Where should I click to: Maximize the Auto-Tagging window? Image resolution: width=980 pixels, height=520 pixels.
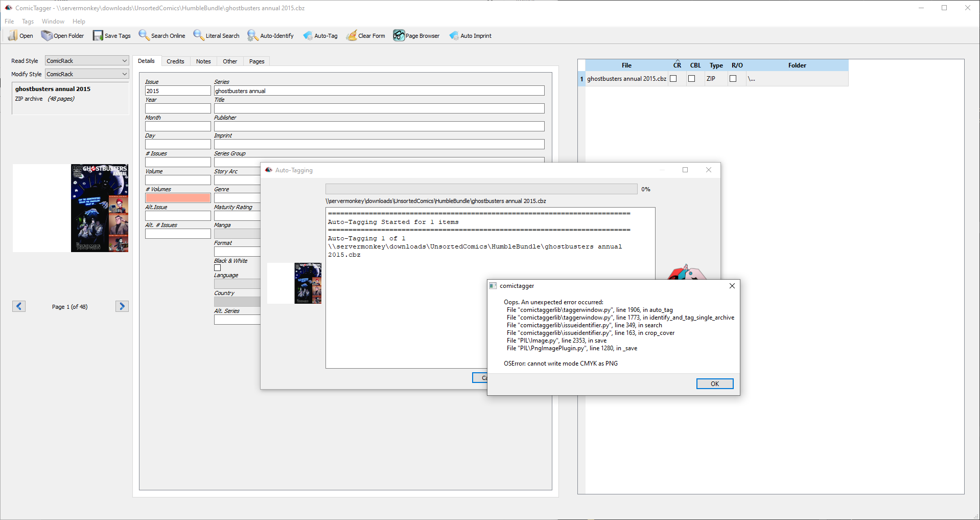(685, 170)
